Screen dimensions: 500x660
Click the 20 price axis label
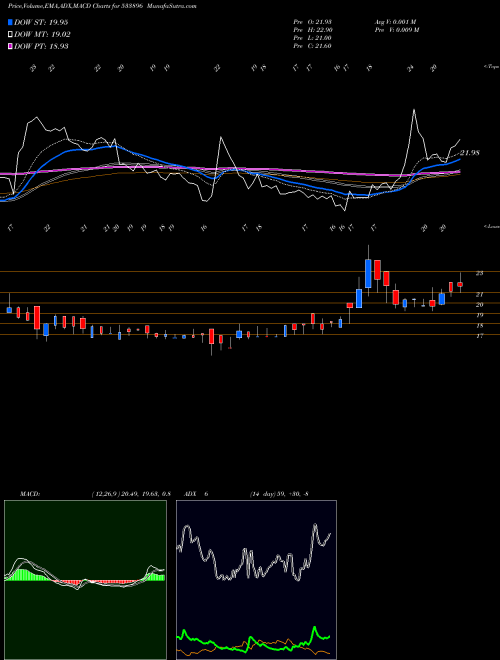(x=479, y=304)
